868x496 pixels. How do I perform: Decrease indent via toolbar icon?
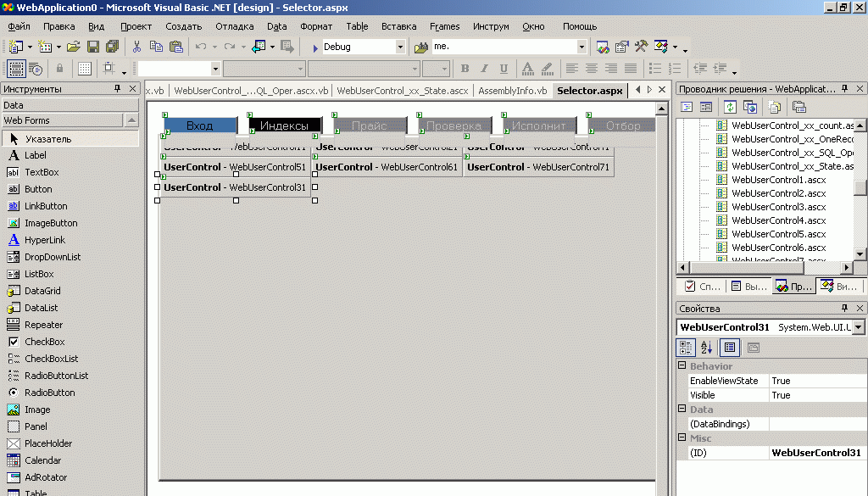(700, 69)
